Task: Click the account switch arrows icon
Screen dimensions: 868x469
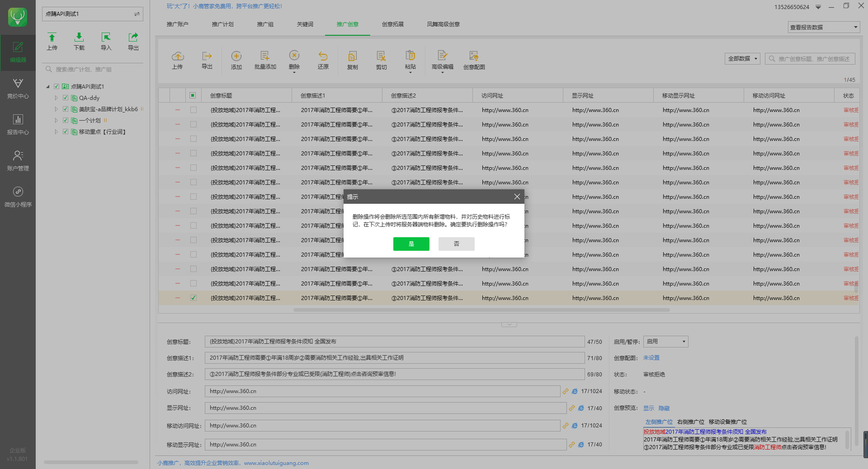Action: (137, 14)
